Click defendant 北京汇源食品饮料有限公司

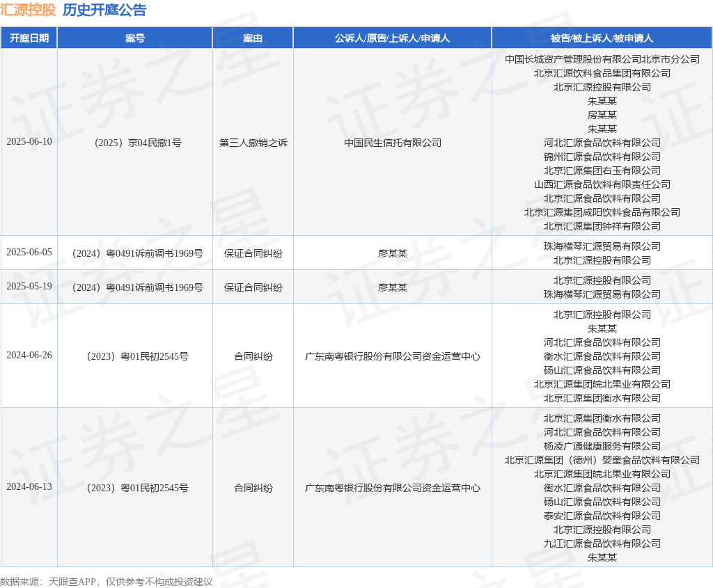pos(602,198)
